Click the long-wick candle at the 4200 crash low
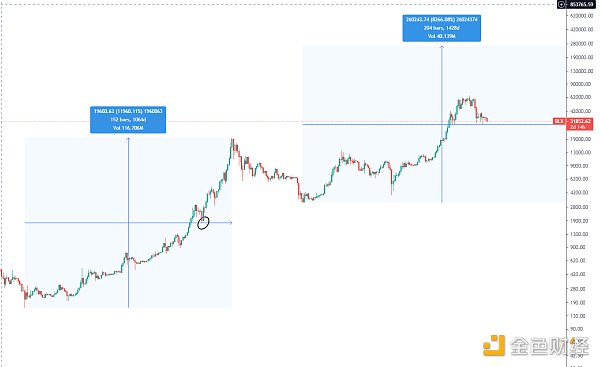Image resolution: width=600 pixels, height=367 pixels. 391,181
